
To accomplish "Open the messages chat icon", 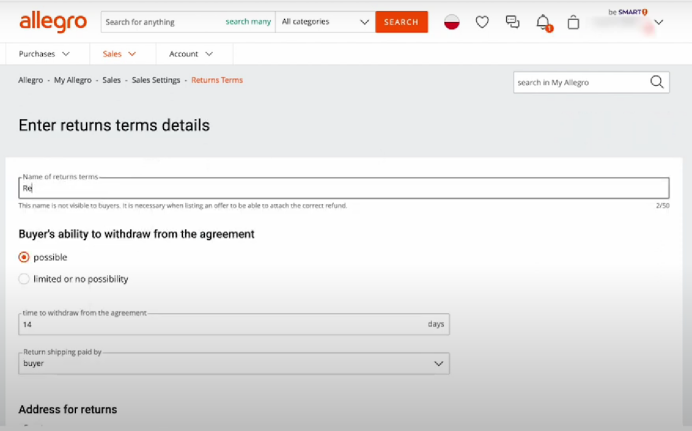I will point(512,22).
